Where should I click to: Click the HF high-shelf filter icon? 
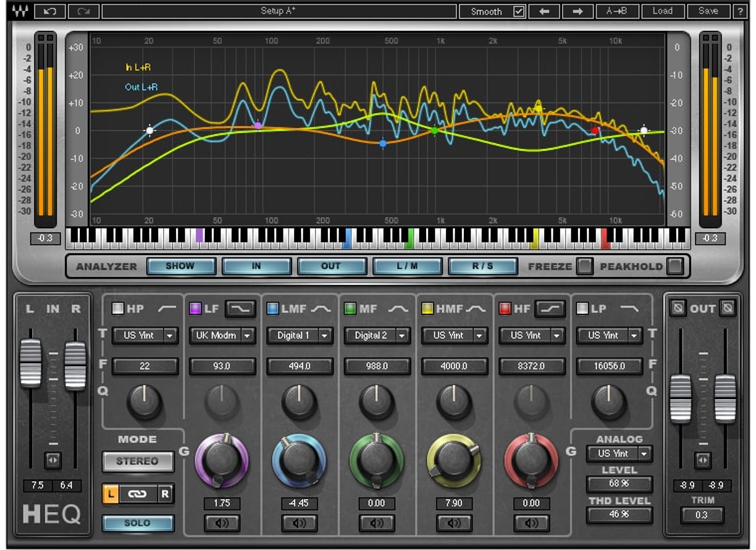click(550, 309)
